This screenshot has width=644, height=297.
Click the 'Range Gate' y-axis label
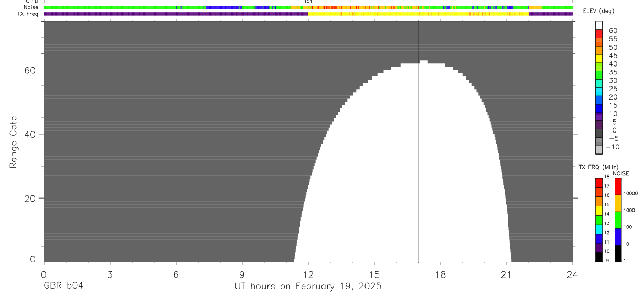[14, 142]
